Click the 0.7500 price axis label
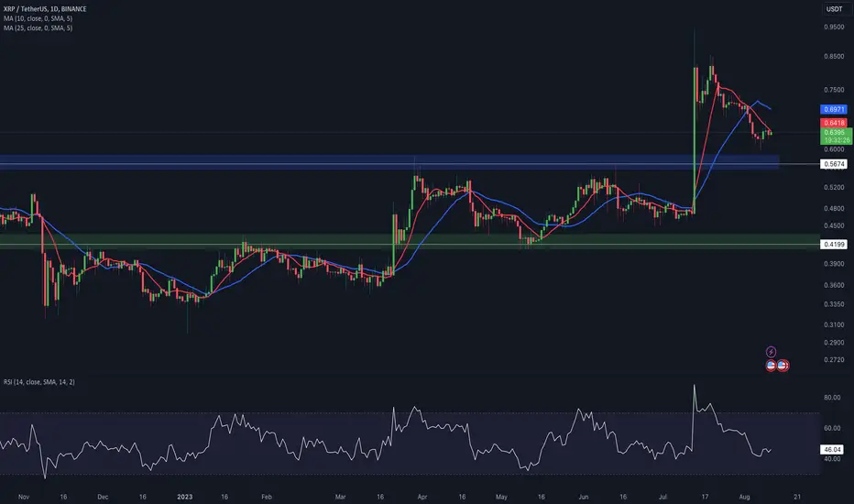Viewport: 854px width, 504px height. (834, 90)
